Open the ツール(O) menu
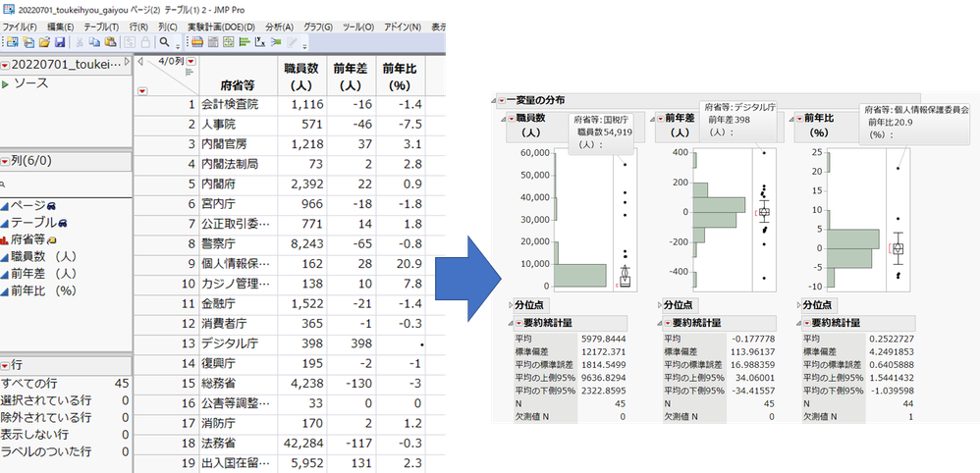 [358, 26]
